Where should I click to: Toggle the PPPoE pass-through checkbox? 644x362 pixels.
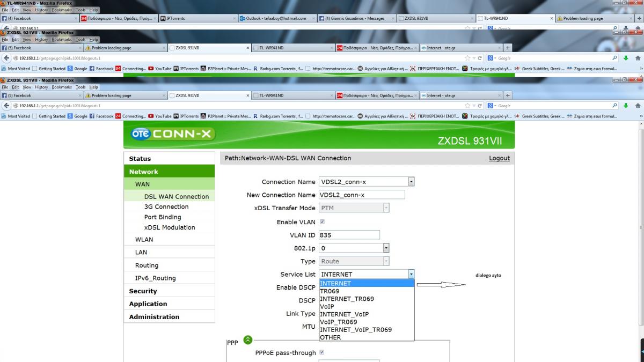click(x=322, y=352)
